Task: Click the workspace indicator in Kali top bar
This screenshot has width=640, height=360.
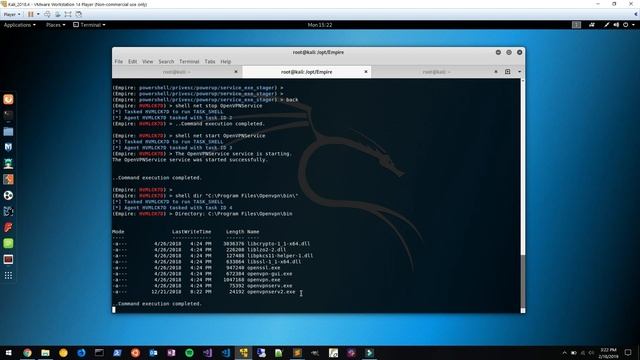Action: (x=576, y=25)
